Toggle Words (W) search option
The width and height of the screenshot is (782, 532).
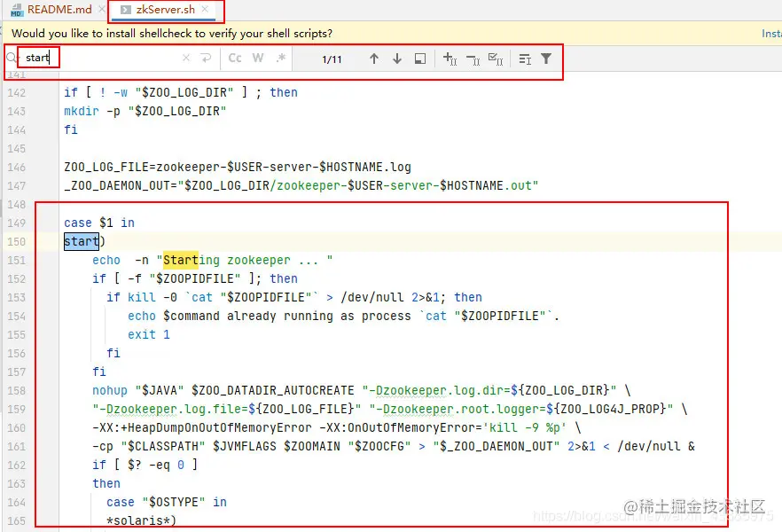coord(258,59)
